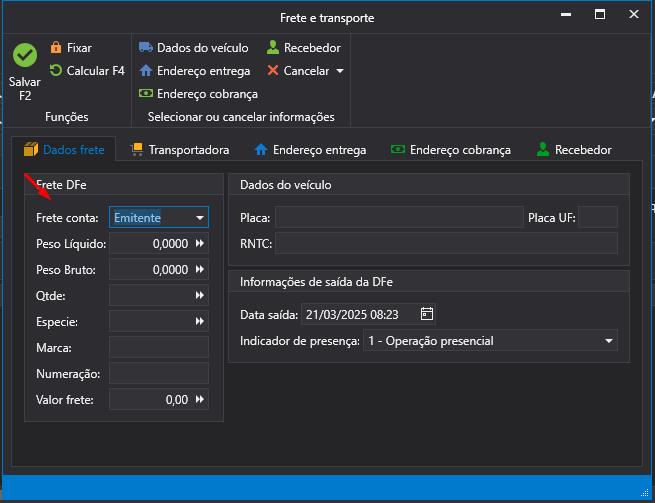This screenshot has width=655, height=503.
Task: Open the Indicador de presença dropdown
Action: 609,341
